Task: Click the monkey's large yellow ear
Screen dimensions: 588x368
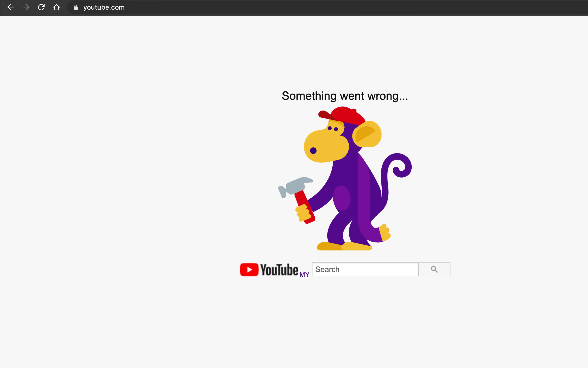Action: [368, 134]
